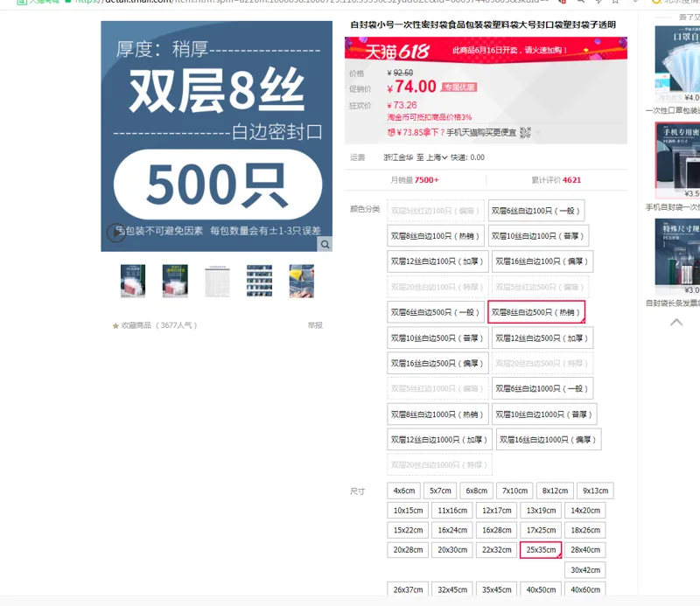The image size is (700, 606).
Task: Click the QR code icon beside 手机天猫购买更便宜
Action: [x=526, y=132]
